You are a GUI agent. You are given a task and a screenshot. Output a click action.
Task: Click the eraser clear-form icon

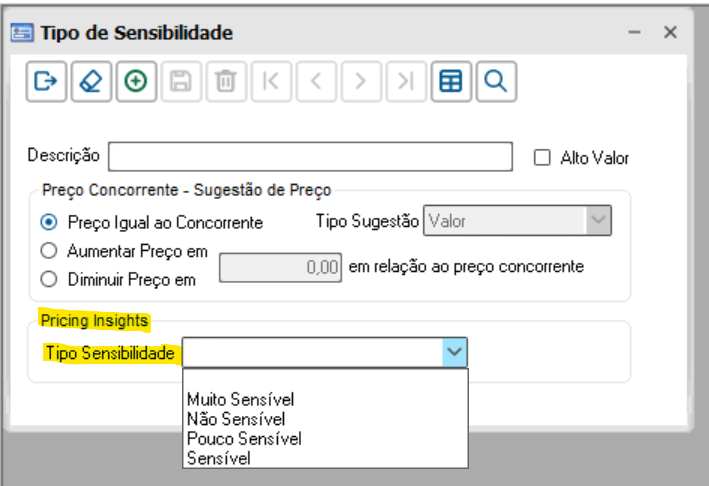(91, 83)
